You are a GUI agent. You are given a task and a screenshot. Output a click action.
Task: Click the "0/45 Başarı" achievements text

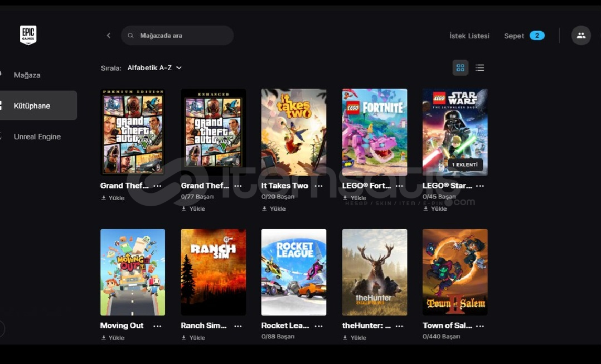[439, 197]
